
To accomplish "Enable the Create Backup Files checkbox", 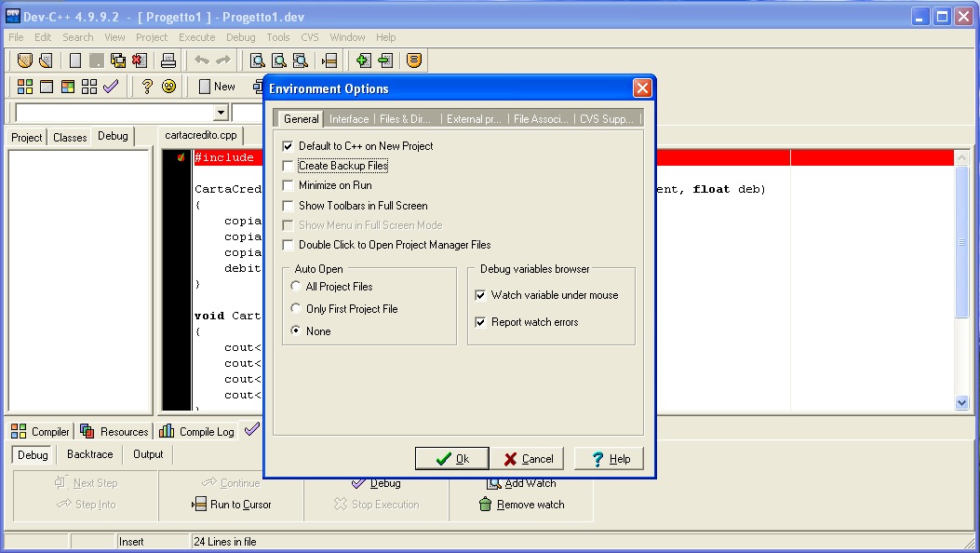I will [x=289, y=166].
